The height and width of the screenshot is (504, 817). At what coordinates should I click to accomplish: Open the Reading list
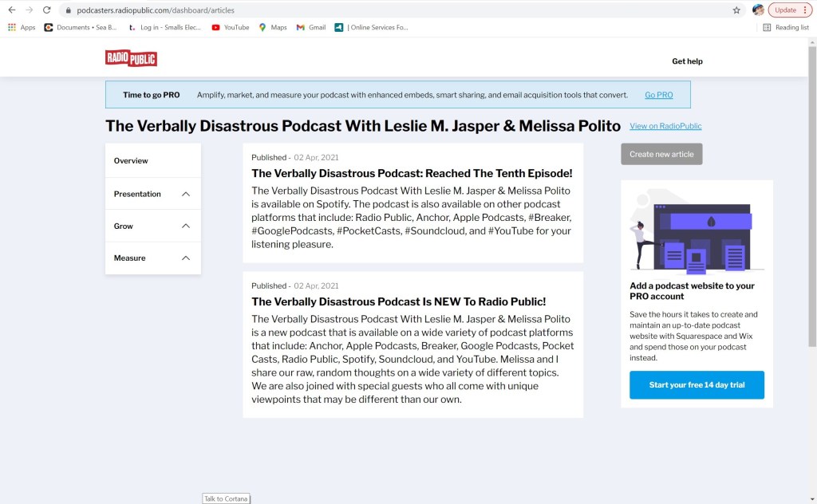pos(786,27)
